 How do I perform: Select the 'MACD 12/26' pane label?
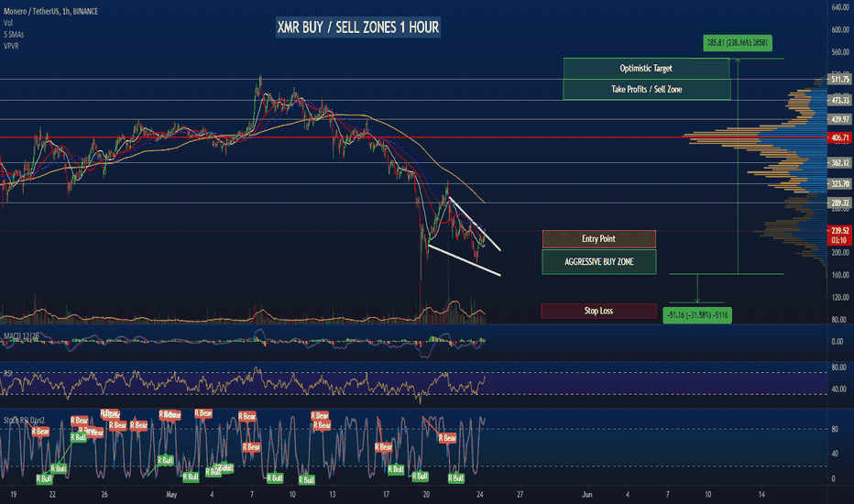[21, 336]
